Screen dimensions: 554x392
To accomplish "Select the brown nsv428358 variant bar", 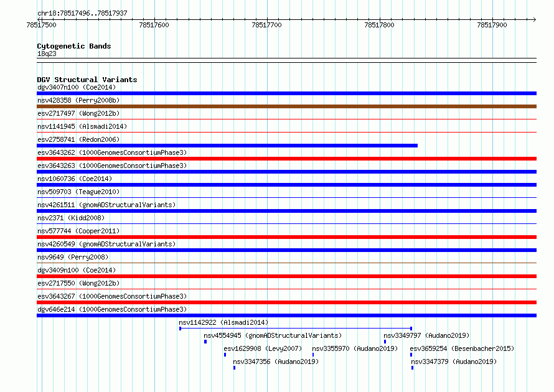I will 286,106.
